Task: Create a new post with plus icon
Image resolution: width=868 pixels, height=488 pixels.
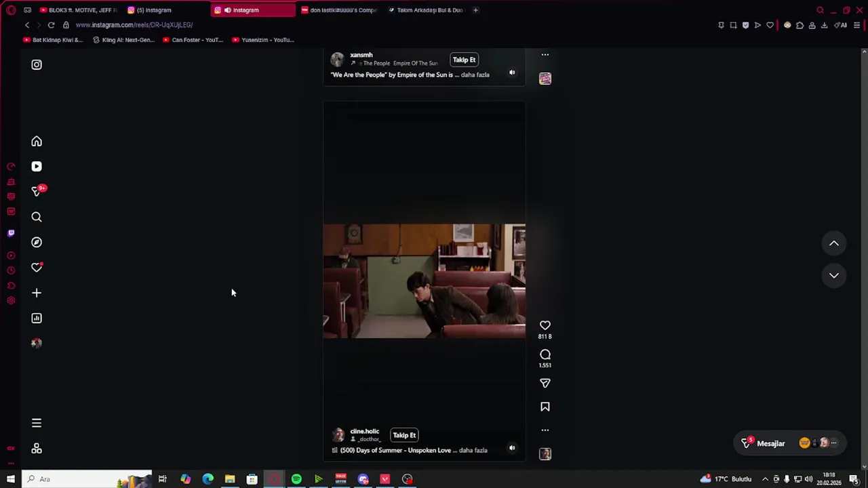Action: pos(37,293)
